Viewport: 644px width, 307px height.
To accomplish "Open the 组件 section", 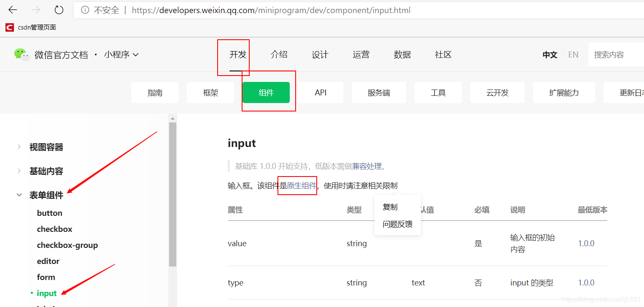I will (266, 92).
